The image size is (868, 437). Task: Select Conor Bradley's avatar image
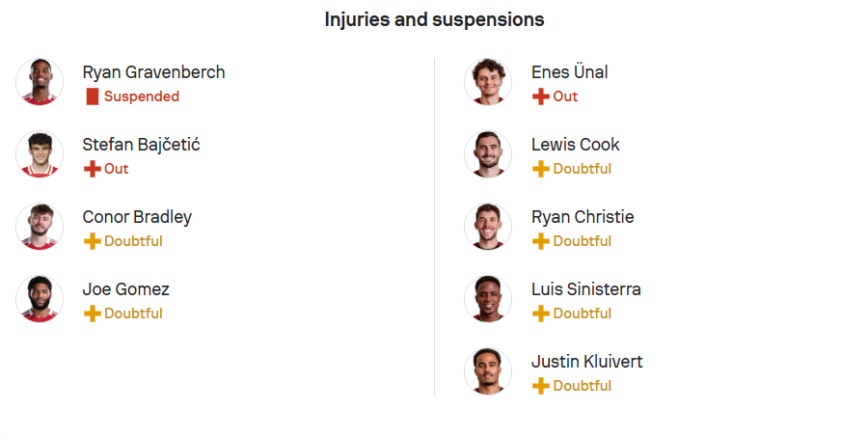tap(40, 227)
